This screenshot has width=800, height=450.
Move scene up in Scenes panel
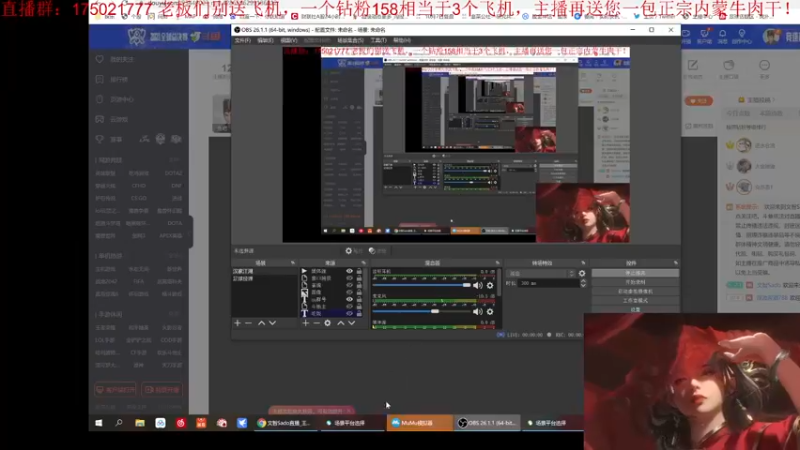click(x=261, y=323)
